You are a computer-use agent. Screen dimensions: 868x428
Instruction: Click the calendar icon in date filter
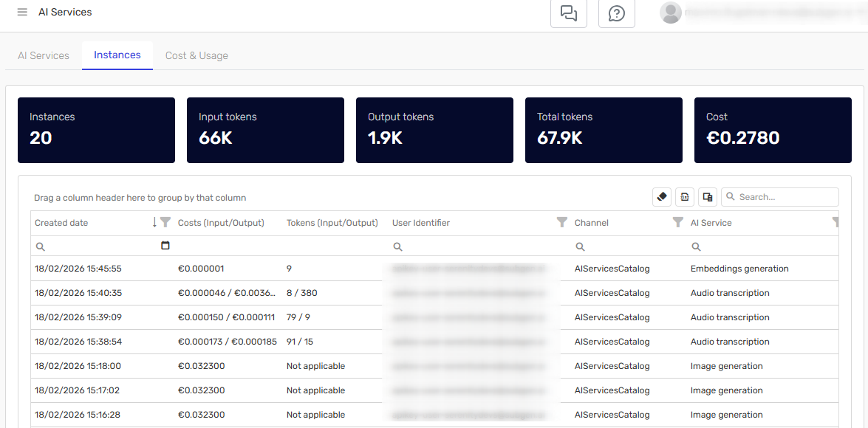(x=165, y=246)
